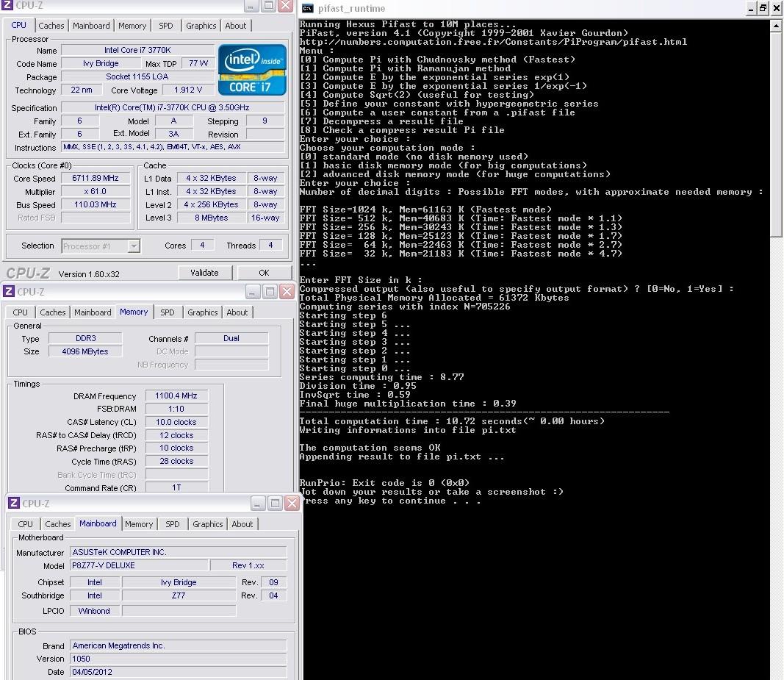784x680 pixels.
Task: Click the BIOS Brand American Megatrends Inc.
Action: coord(178,646)
